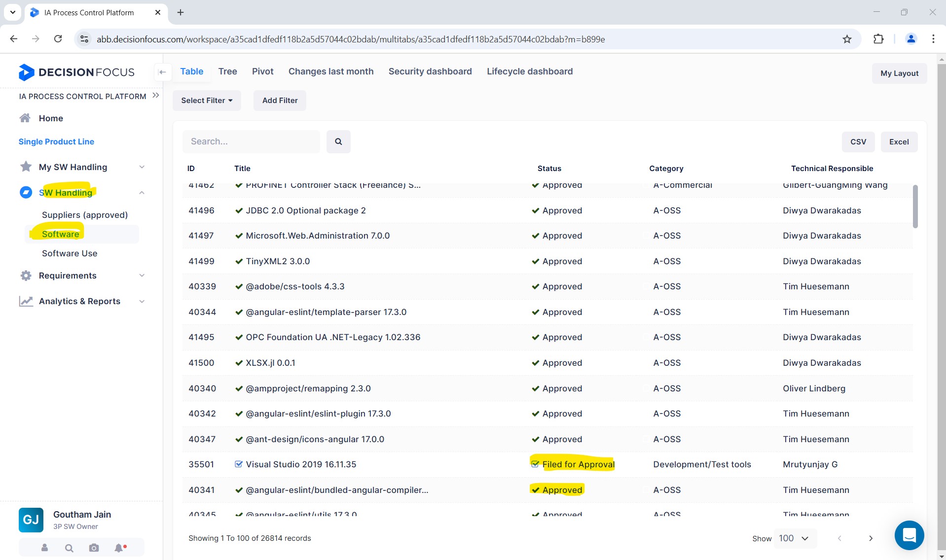Screen dimensions: 946x560
Task: Export table to Excel
Action: click(899, 142)
